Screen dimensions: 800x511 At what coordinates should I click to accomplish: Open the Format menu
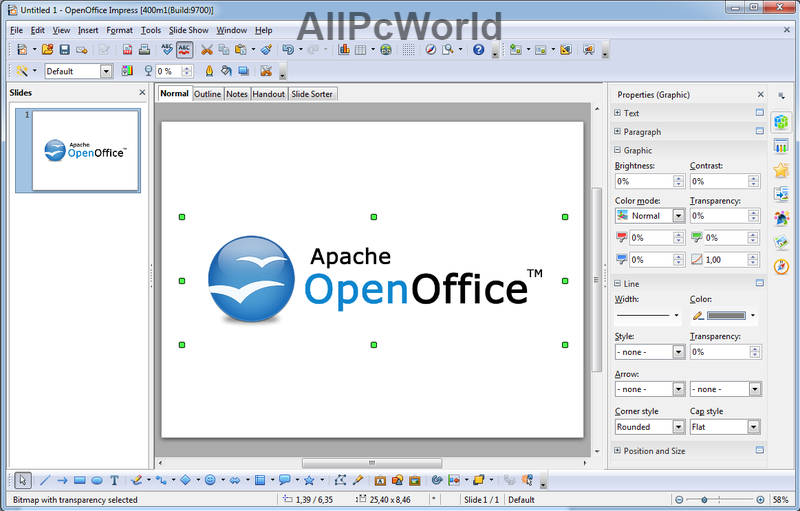[x=119, y=30]
